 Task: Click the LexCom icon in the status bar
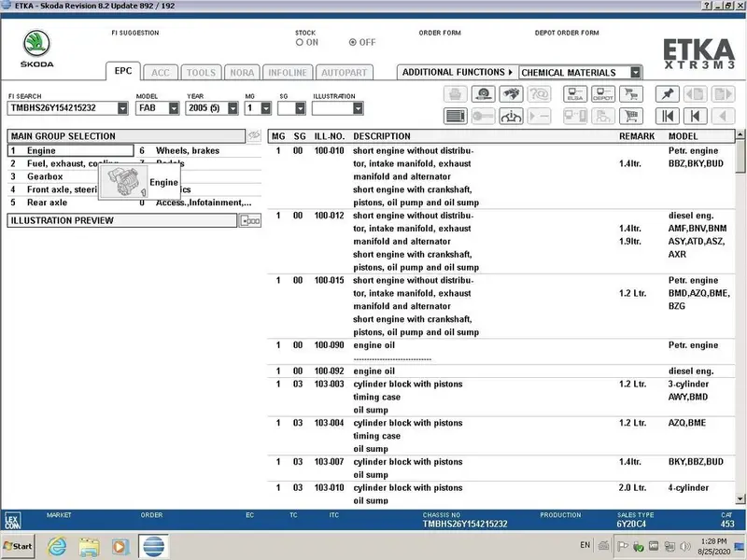point(12,520)
